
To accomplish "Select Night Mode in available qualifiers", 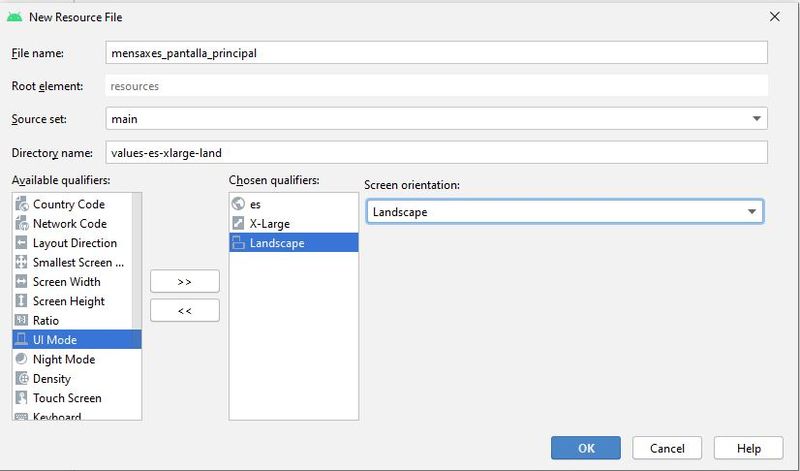I will [77, 359].
